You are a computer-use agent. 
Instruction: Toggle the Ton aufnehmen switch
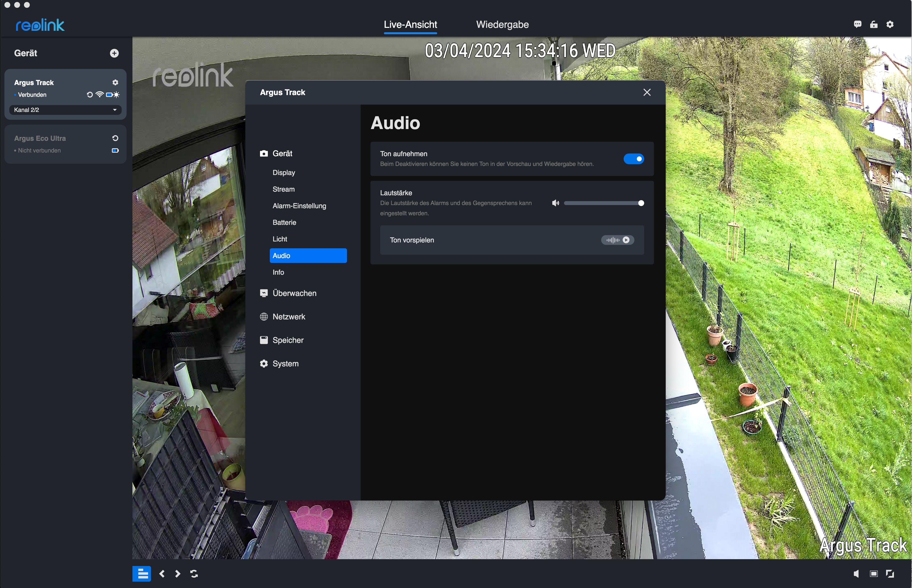tap(634, 159)
